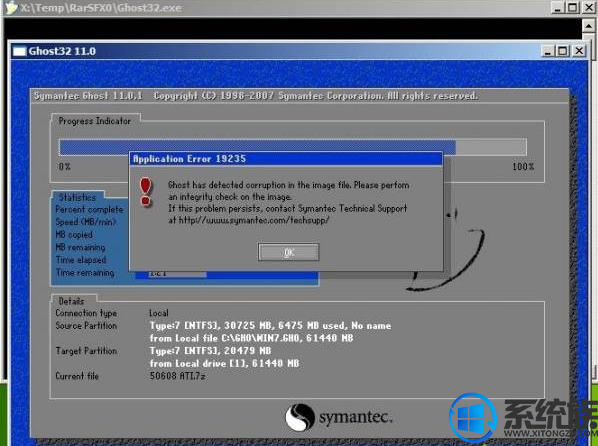Close the outer Ghost32.exe window
Viewport: 598px width, 446px height.
pos(588,8)
